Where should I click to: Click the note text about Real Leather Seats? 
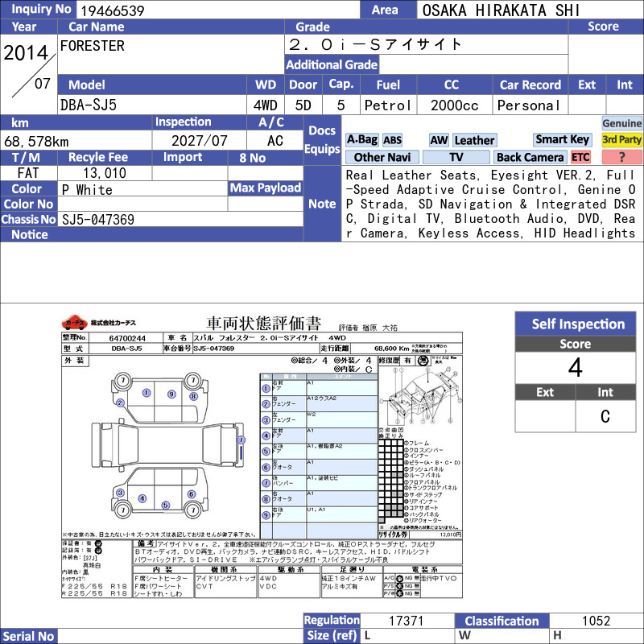[x=491, y=204]
